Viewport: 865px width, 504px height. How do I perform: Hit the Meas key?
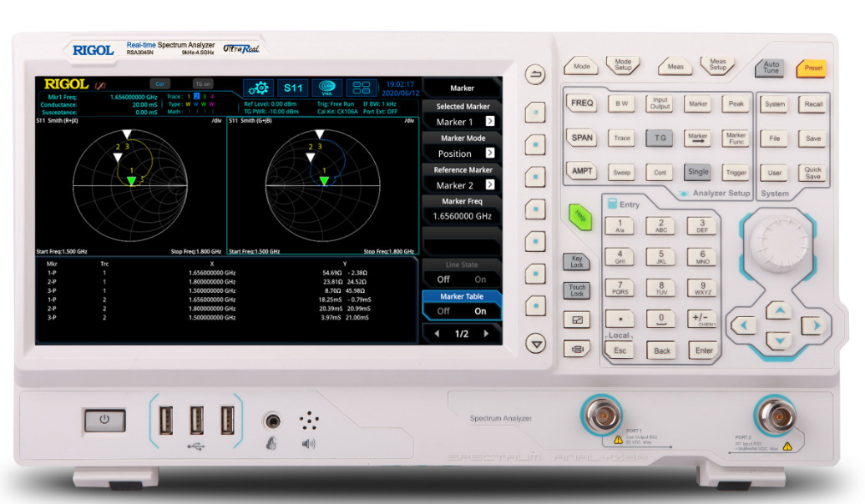point(675,67)
